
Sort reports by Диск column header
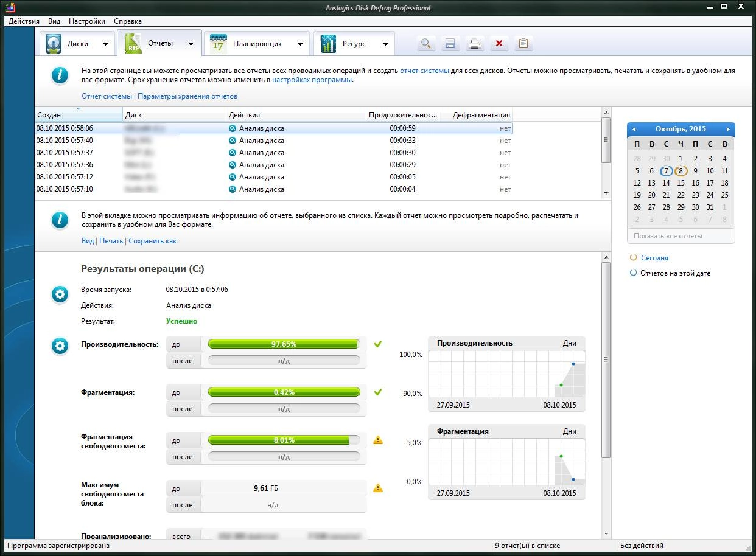(175, 115)
